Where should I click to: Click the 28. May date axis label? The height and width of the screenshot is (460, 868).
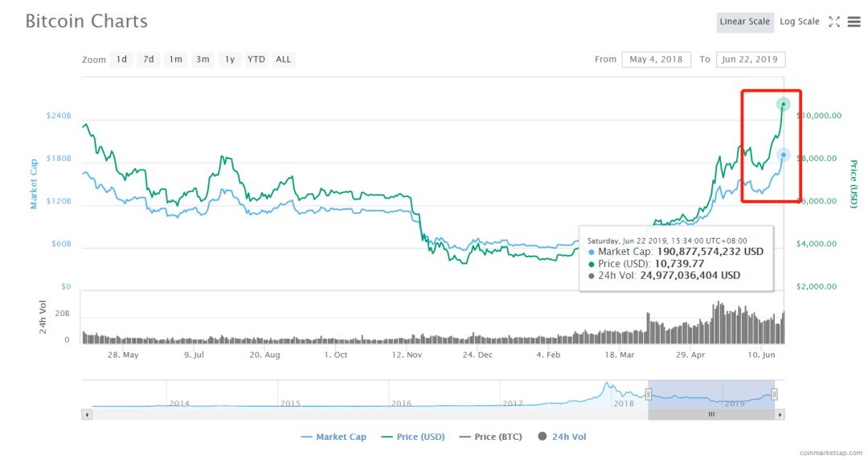pos(123,355)
